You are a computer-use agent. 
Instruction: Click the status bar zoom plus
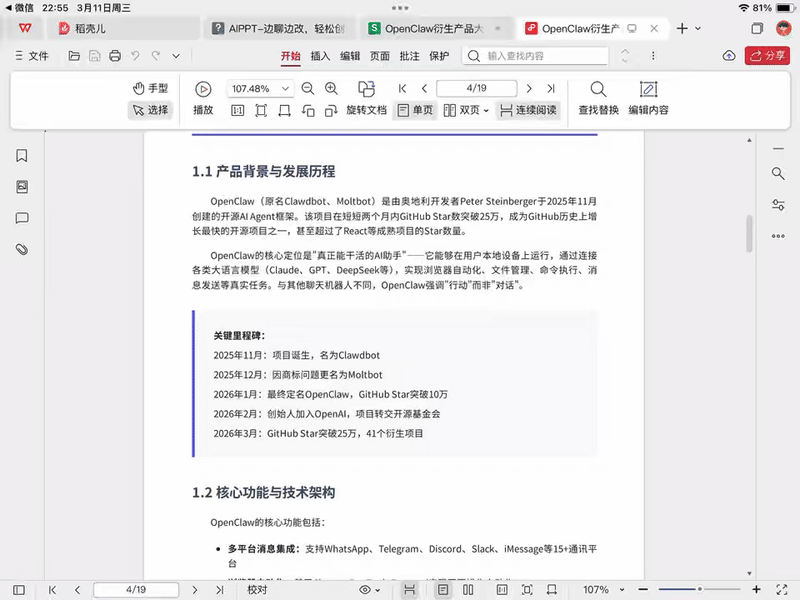point(757,589)
